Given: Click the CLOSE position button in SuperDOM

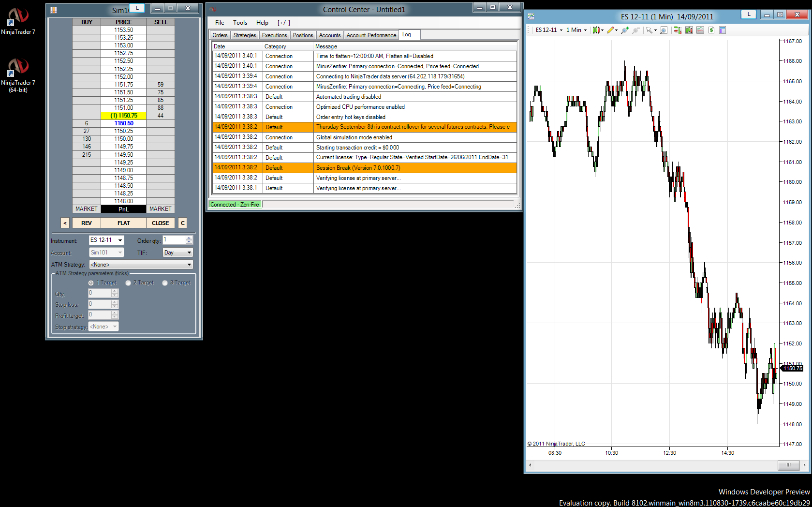Looking at the screenshot, I should (x=161, y=223).
